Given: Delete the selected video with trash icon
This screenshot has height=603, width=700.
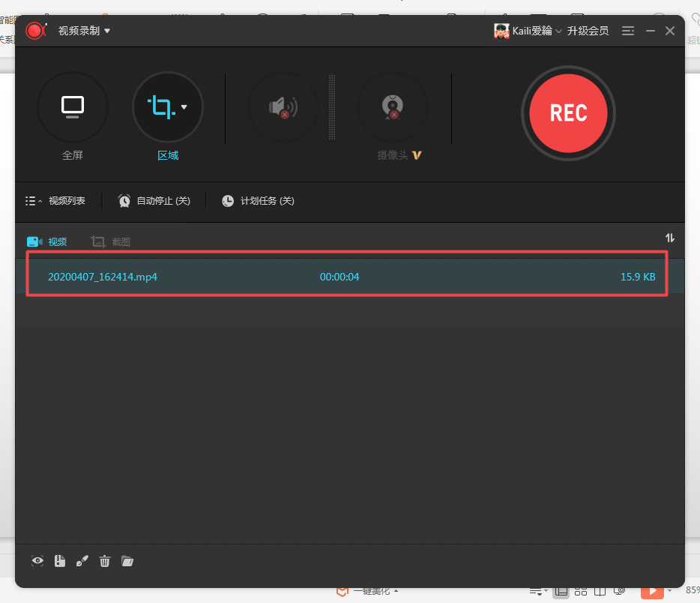Looking at the screenshot, I should [x=105, y=561].
